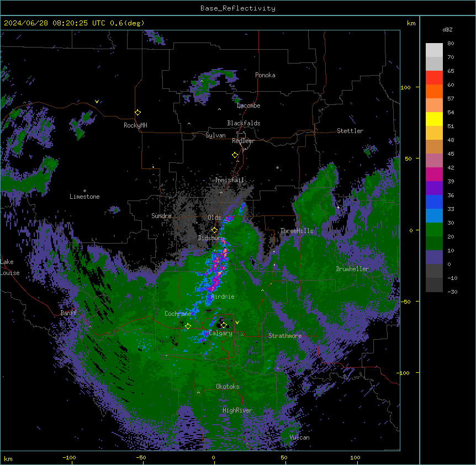Click the Sundre city label
Screen dimensions: 476x465
point(161,216)
